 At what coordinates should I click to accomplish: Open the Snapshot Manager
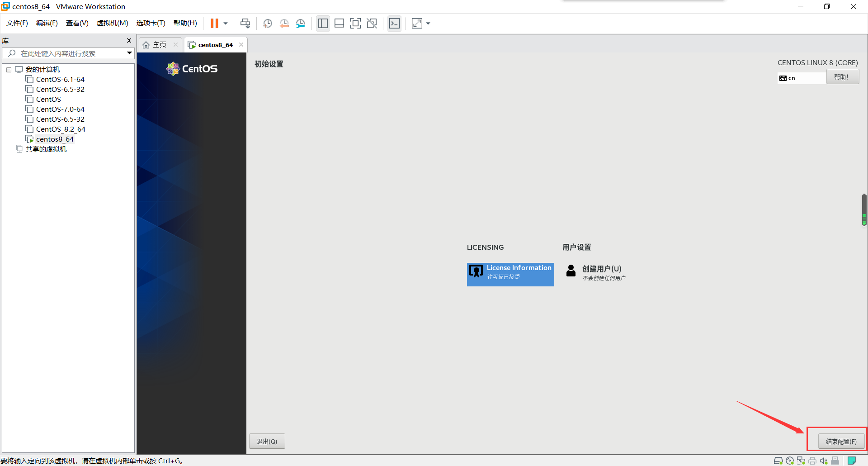301,23
